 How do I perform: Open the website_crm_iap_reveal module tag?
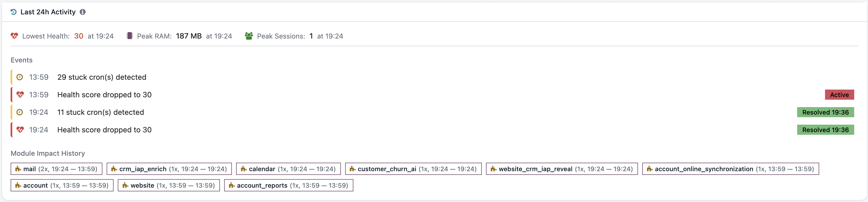562,169
